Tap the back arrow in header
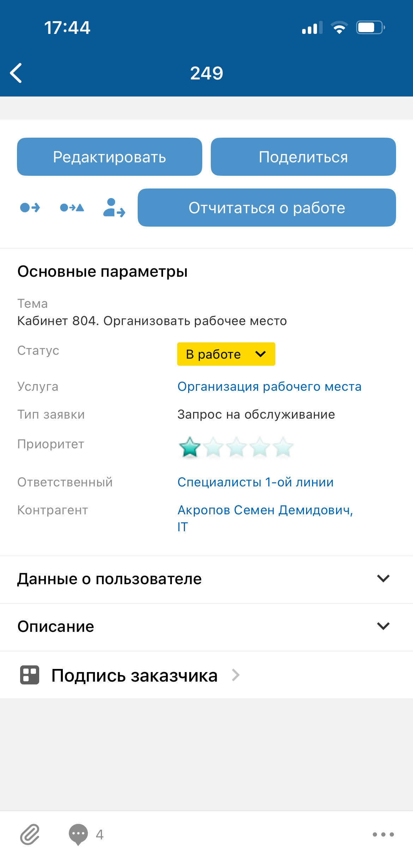Image resolution: width=413 pixels, height=868 pixels. point(16,73)
